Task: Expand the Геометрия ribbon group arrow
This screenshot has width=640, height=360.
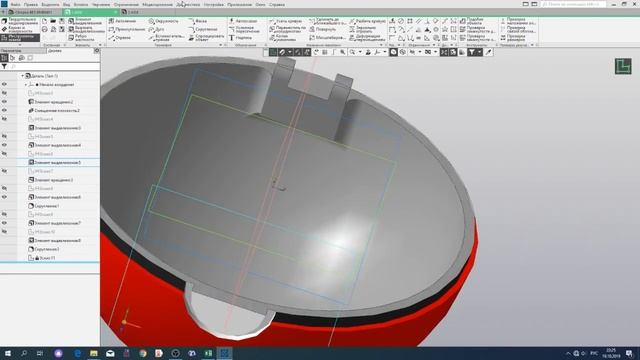Action: 220,45
